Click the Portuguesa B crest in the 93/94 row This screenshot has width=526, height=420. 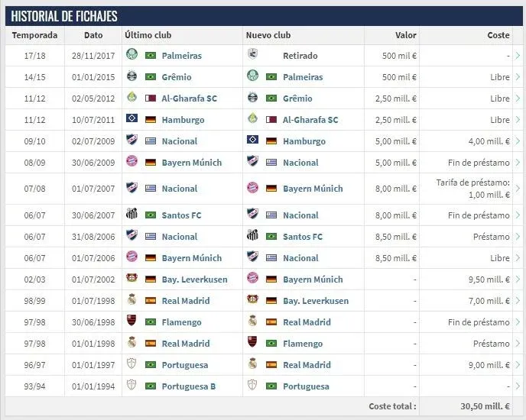(131, 386)
